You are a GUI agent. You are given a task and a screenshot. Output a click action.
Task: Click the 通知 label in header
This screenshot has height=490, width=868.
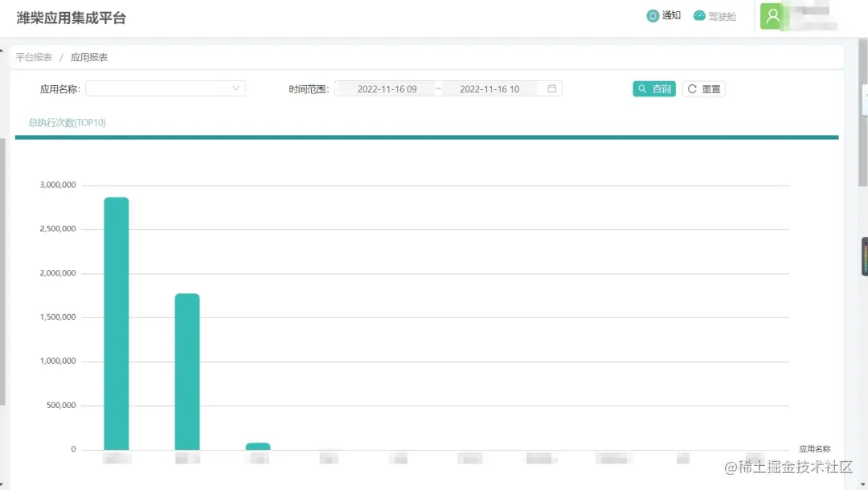click(671, 15)
